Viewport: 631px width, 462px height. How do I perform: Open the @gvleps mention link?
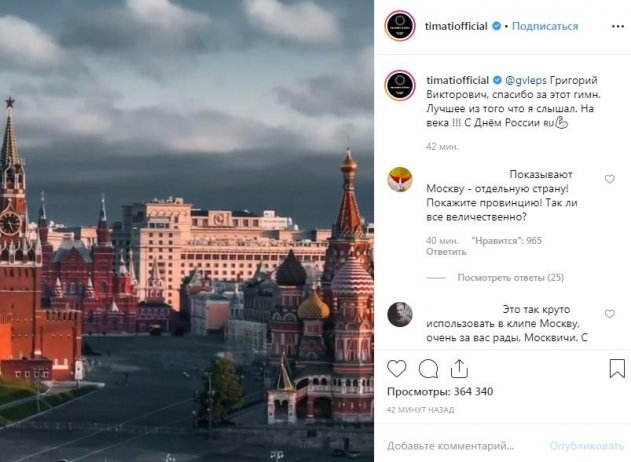[x=526, y=80]
